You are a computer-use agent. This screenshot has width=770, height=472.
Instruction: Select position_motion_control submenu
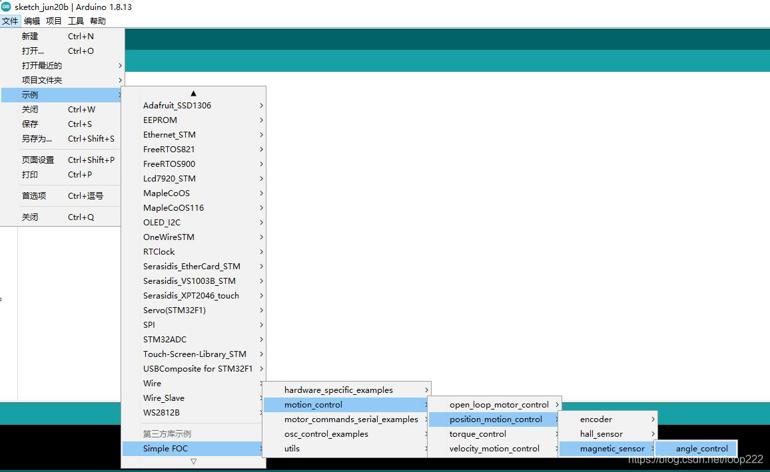495,419
